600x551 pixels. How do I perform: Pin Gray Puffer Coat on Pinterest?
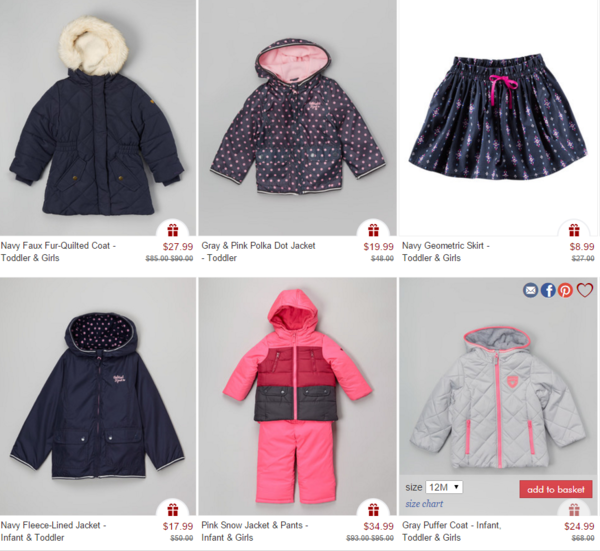(565, 290)
